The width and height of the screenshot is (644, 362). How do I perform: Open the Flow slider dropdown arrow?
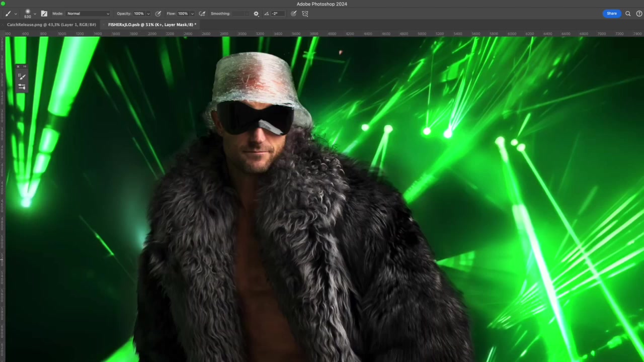pos(192,14)
